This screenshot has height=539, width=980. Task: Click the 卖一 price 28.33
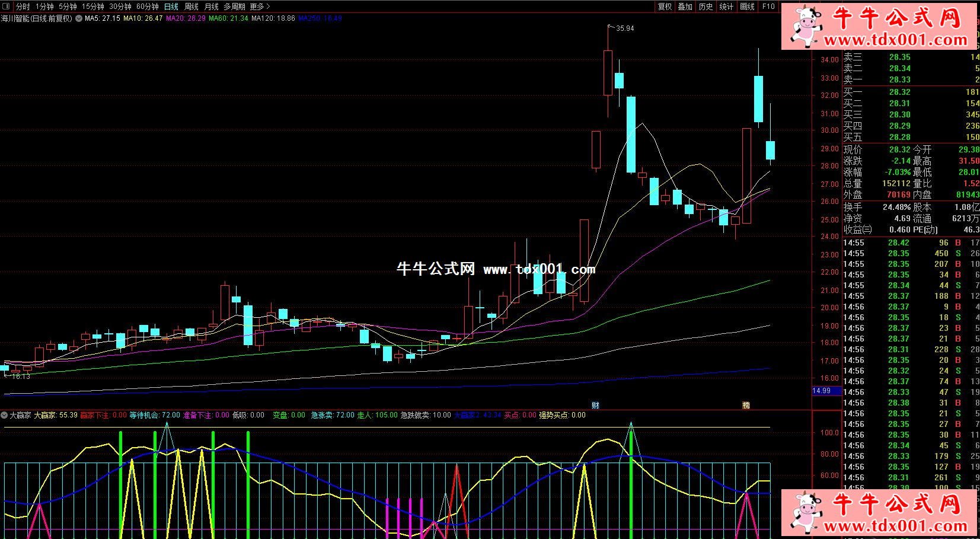[899, 80]
